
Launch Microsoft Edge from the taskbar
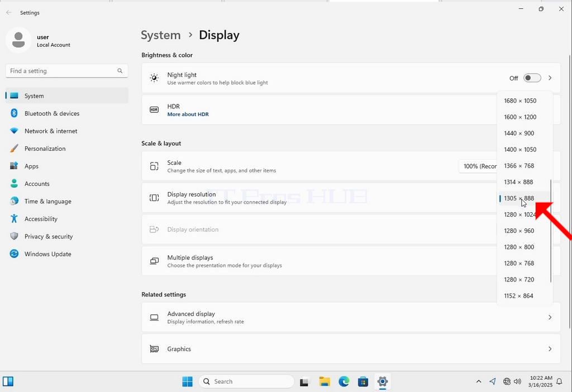[x=344, y=381]
